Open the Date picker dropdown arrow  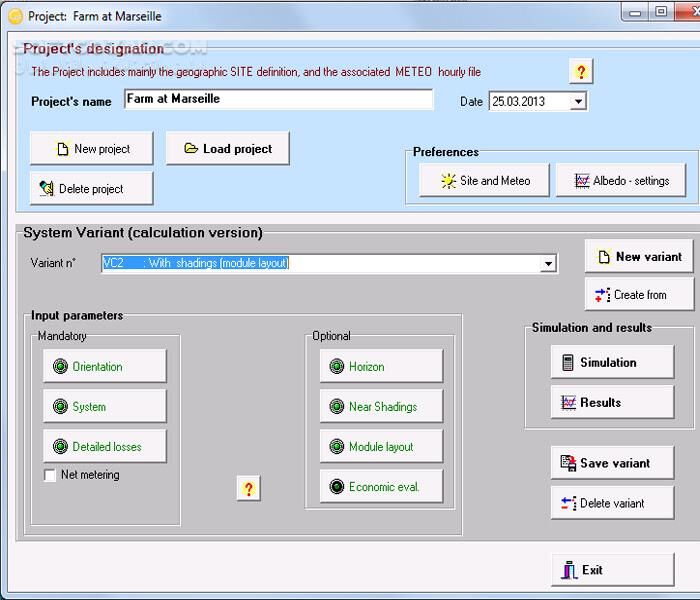[578, 101]
